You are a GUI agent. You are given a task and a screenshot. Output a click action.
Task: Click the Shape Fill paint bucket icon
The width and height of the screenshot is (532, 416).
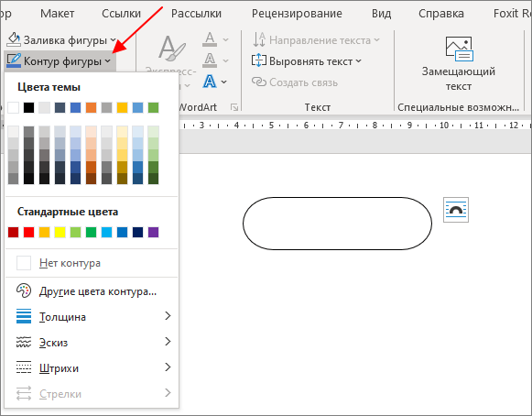pos(14,39)
